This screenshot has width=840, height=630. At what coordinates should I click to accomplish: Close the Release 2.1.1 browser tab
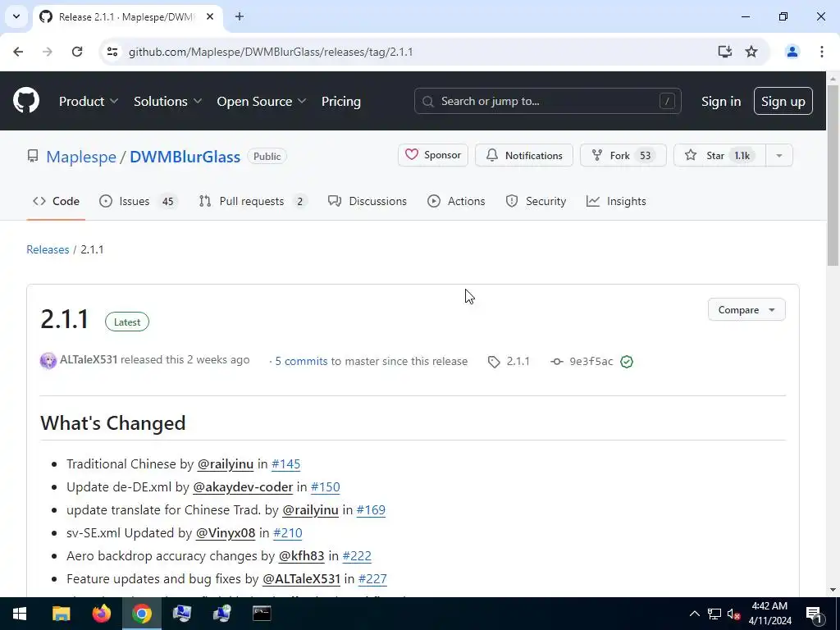210,16
